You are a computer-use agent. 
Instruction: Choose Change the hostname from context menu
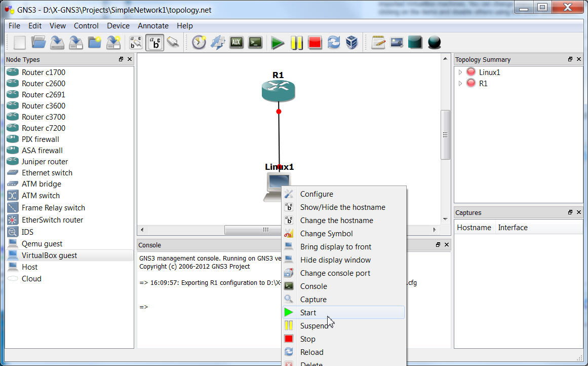pyautogui.click(x=343, y=221)
